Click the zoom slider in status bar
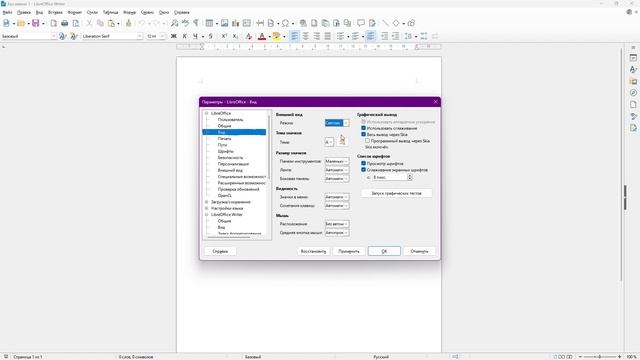640x360 pixels. 600,357
